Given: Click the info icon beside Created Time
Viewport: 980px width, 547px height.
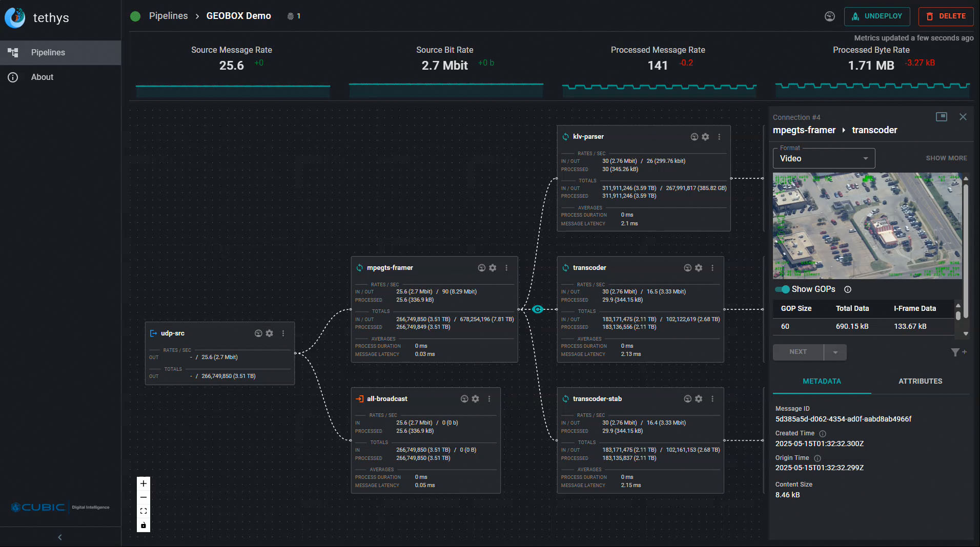Looking at the screenshot, I should click(x=823, y=434).
